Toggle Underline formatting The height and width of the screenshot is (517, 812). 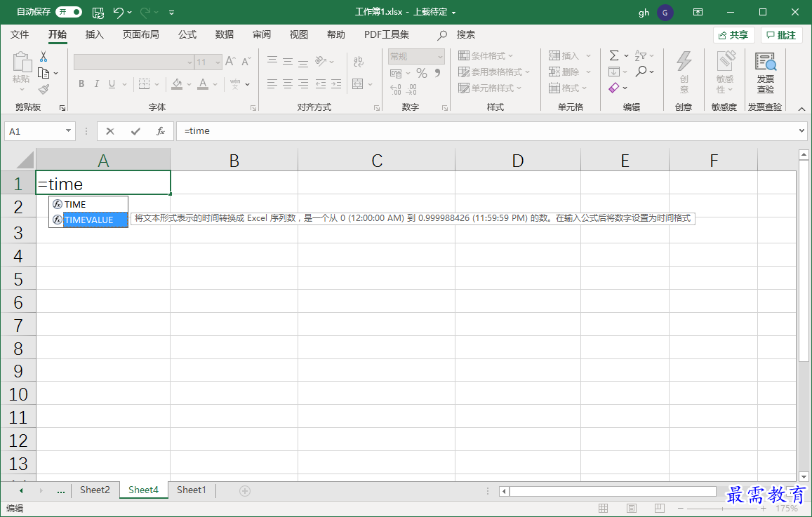[112, 84]
